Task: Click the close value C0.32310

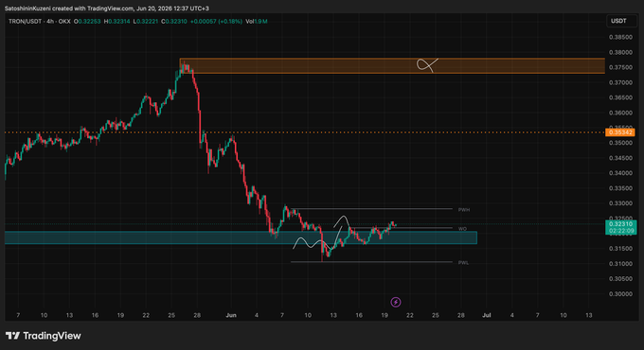Action: pyautogui.click(x=174, y=22)
